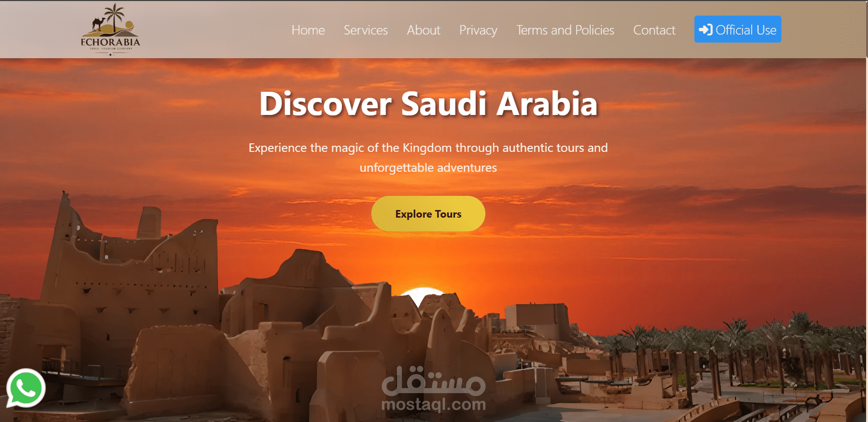
Task: Open the Contact page
Action: point(654,30)
